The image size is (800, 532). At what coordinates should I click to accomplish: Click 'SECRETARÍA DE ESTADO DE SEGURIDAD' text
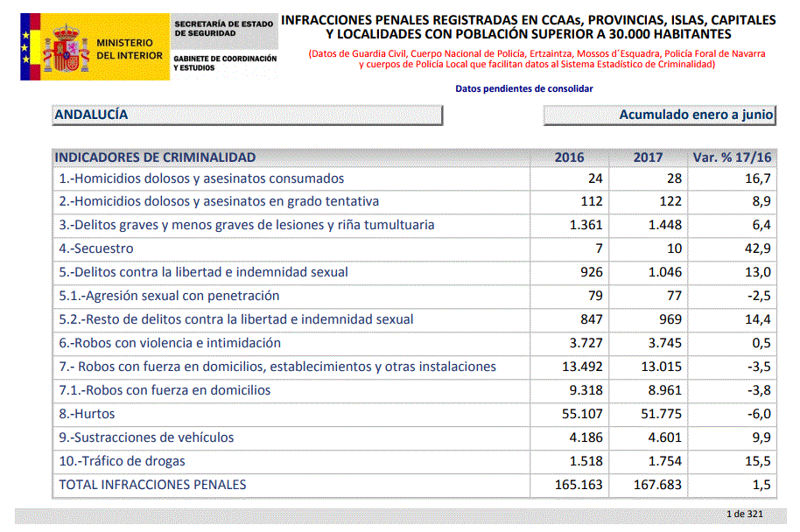tap(222, 28)
